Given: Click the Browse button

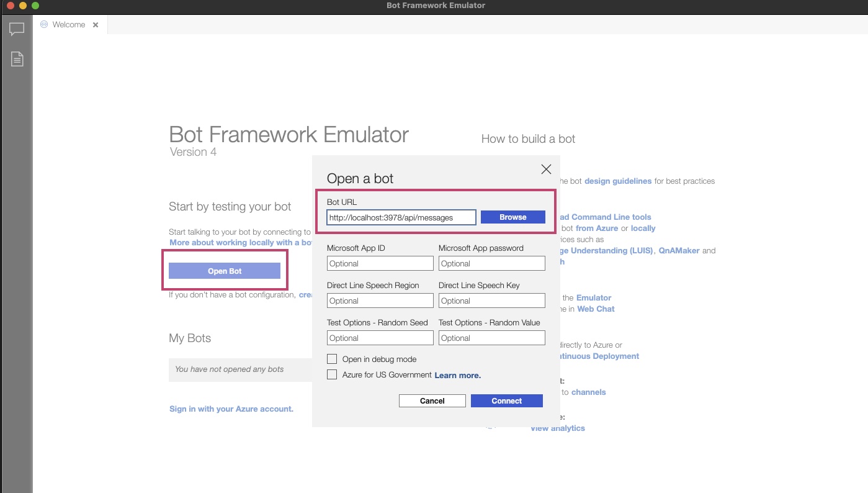Looking at the screenshot, I should [513, 217].
